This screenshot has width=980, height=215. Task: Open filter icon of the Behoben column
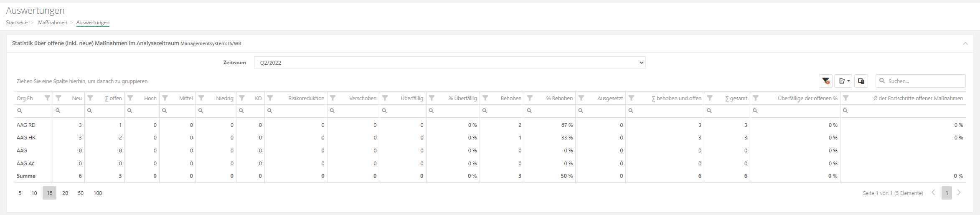tap(485, 98)
